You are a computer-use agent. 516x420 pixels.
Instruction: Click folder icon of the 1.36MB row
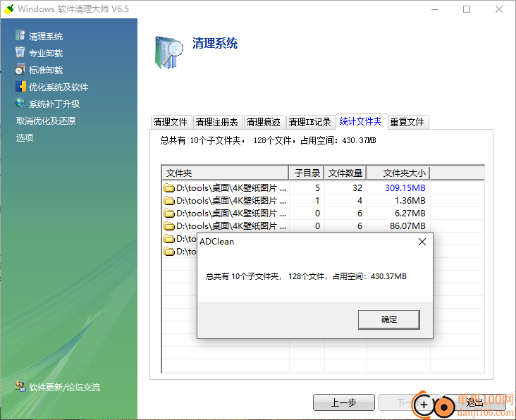tap(169, 201)
